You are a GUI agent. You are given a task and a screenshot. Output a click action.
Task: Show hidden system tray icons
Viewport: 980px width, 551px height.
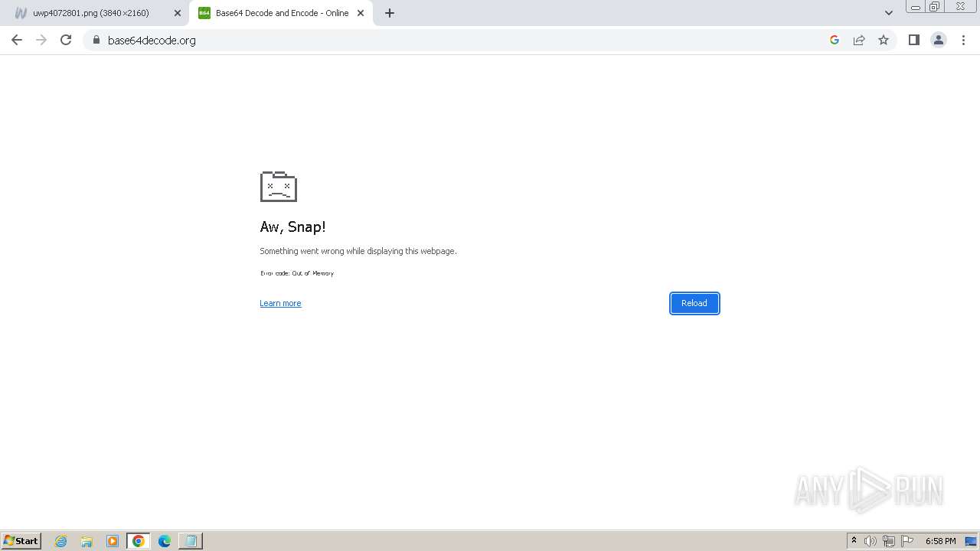coord(854,541)
